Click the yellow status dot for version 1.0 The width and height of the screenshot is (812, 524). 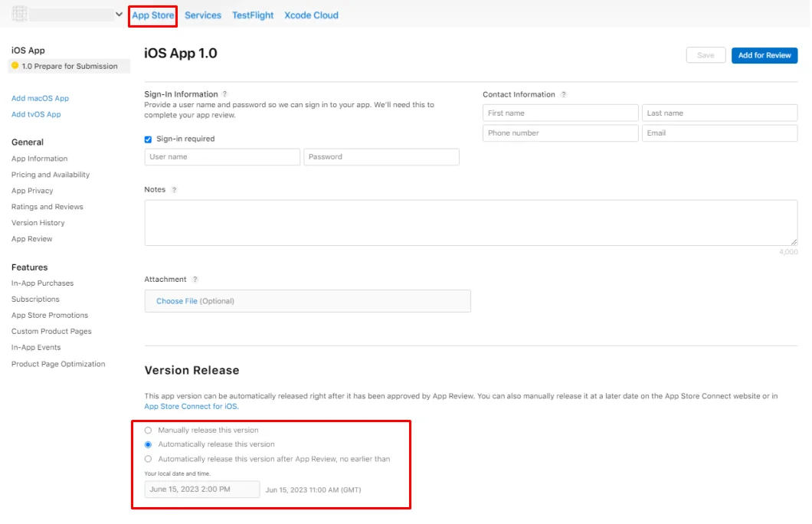[x=15, y=66]
